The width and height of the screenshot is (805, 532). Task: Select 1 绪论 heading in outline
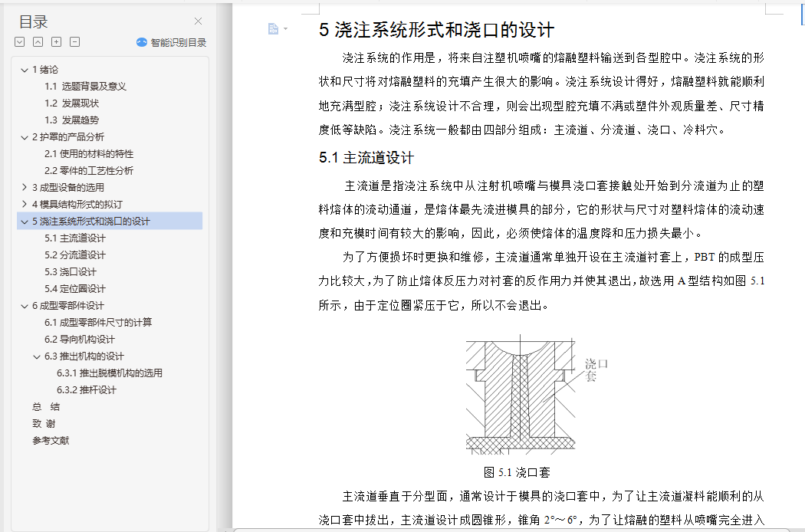tap(45, 70)
